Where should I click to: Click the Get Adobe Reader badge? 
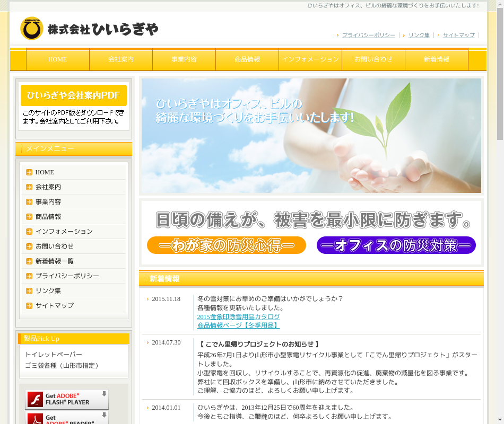click(x=67, y=419)
